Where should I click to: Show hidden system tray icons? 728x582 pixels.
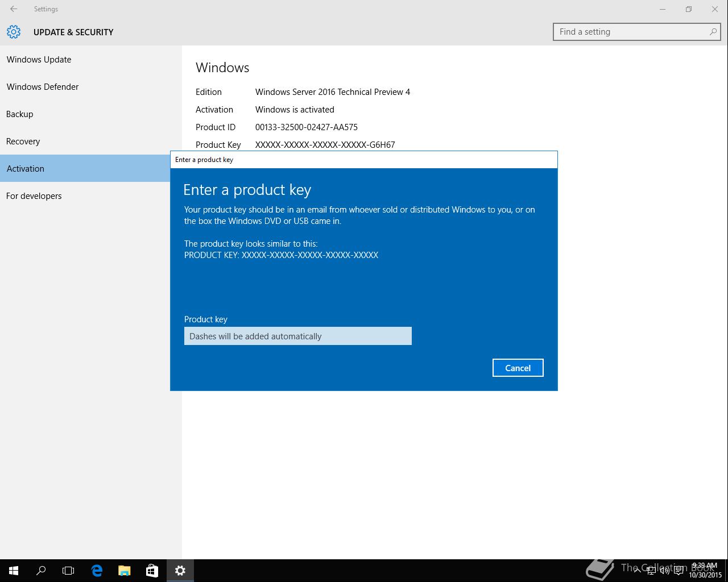pyautogui.click(x=638, y=571)
